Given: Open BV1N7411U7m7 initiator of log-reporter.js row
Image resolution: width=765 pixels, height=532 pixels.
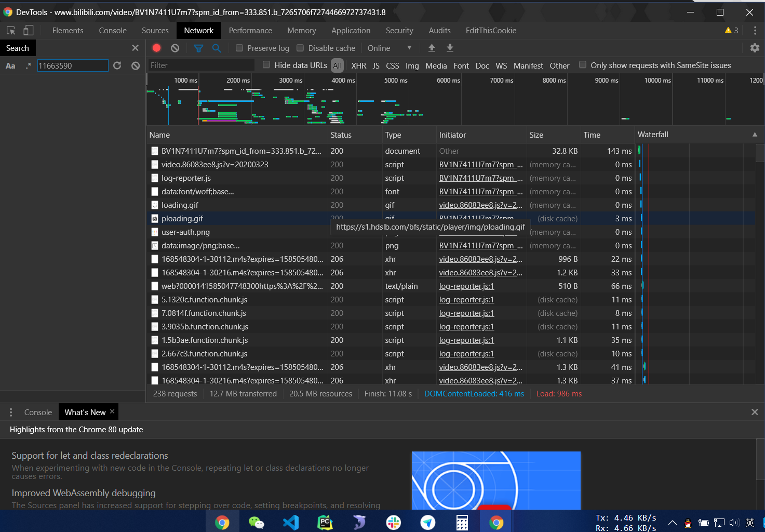Looking at the screenshot, I should coord(481,178).
